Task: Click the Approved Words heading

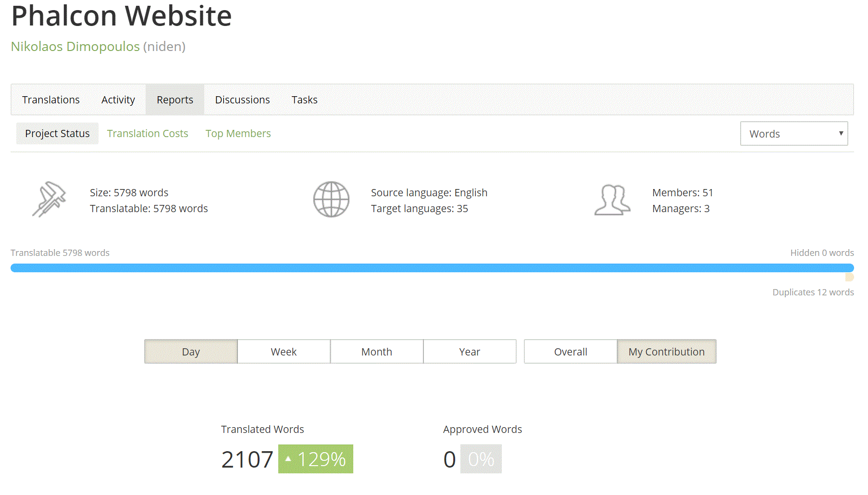Action: click(483, 429)
